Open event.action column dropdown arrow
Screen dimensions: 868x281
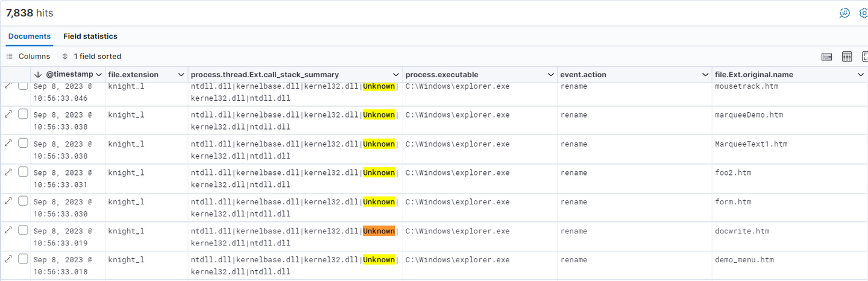(706, 75)
